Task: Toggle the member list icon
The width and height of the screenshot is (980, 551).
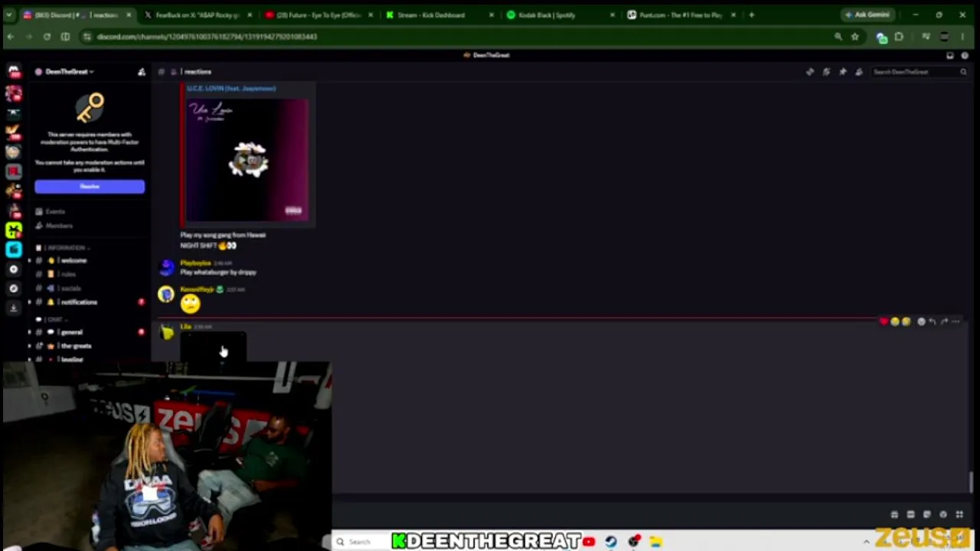Action: pyautogui.click(x=859, y=72)
